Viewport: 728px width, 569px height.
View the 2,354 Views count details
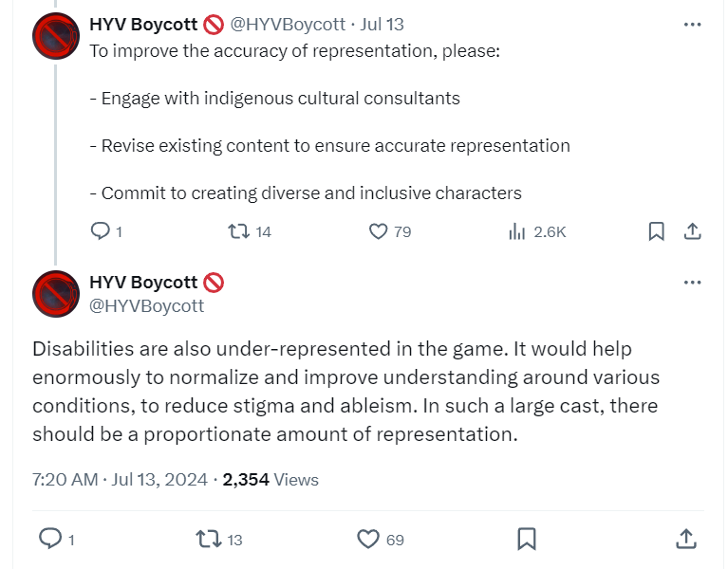pos(271,480)
